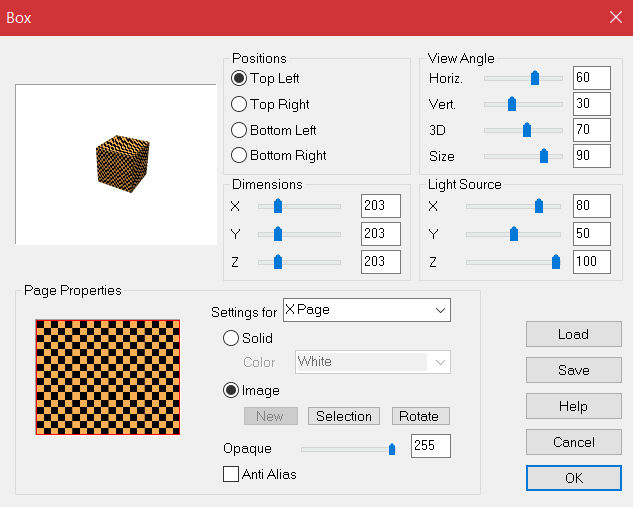Click the Opaque slider handle

392,448
